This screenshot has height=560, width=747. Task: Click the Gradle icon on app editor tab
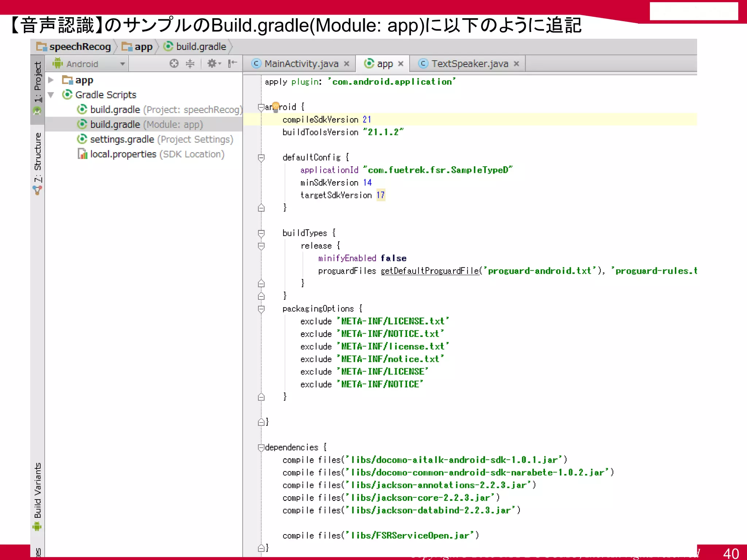(369, 63)
